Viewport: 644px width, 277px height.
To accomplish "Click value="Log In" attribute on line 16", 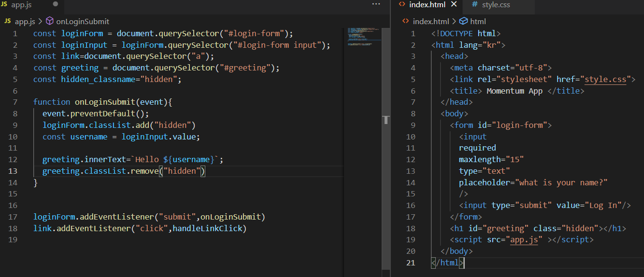I will pyautogui.click(x=589, y=205).
